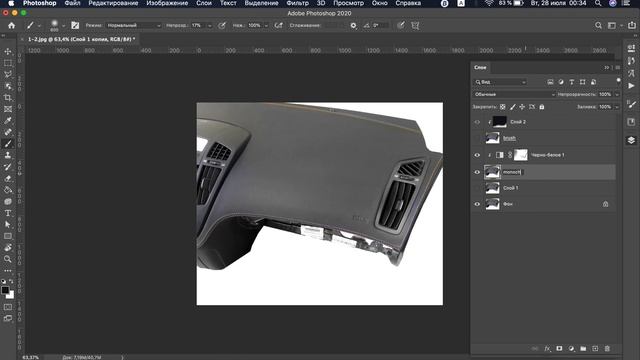Add a layer style (fx)
640x360 pixels.
(547, 349)
